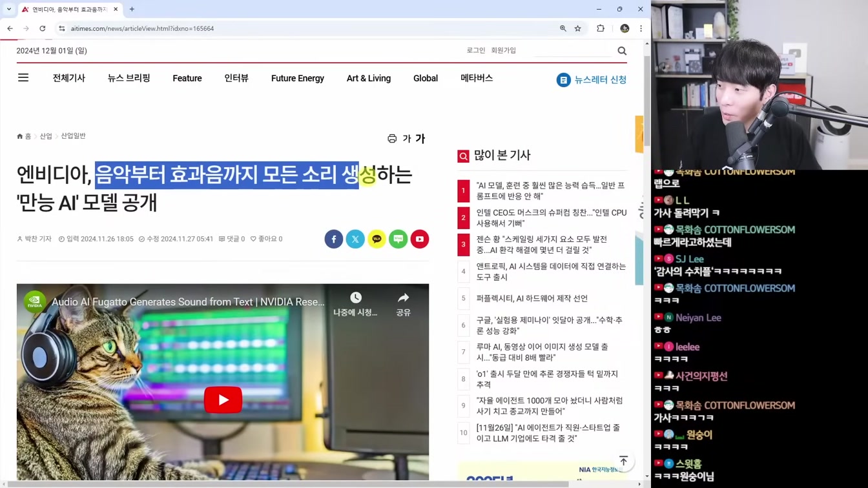Click the site search magnifier icon
The height and width of the screenshot is (488, 868).
click(622, 50)
